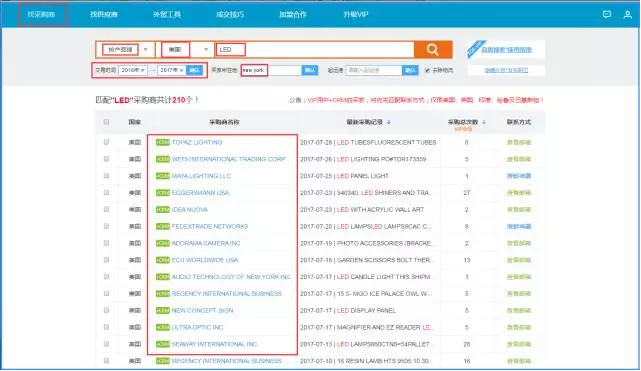Click green badge beside NEW CONCEPT SIGN
Viewport: 641px width, 371px height.
tap(163, 310)
